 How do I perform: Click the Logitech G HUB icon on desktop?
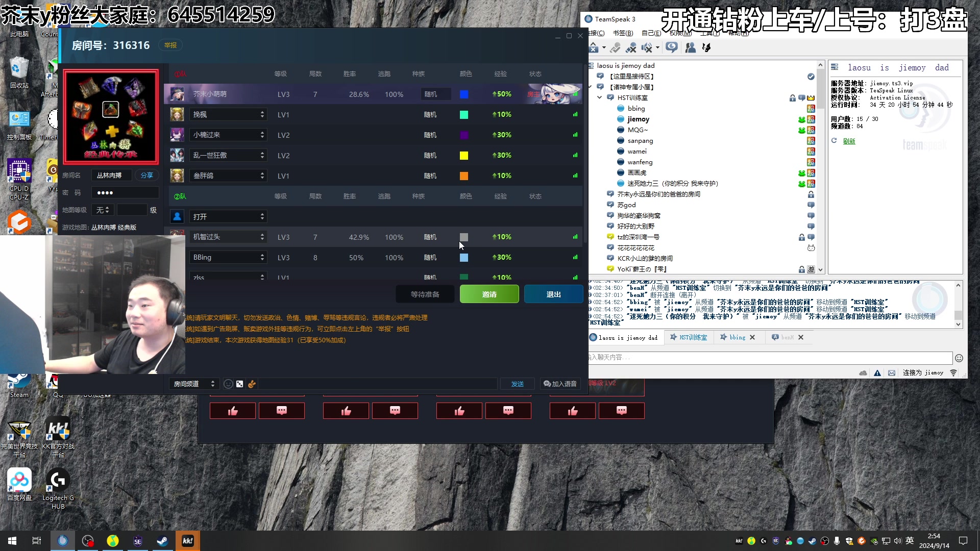pyautogui.click(x=57, y=481)
